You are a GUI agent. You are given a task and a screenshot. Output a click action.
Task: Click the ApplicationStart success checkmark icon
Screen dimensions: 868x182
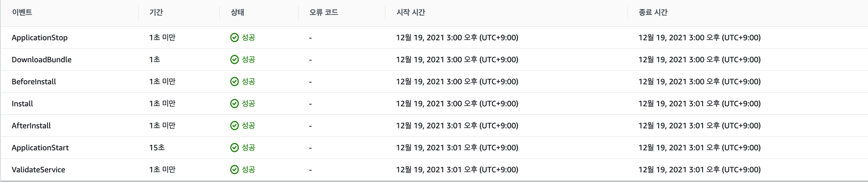point(234,148)
